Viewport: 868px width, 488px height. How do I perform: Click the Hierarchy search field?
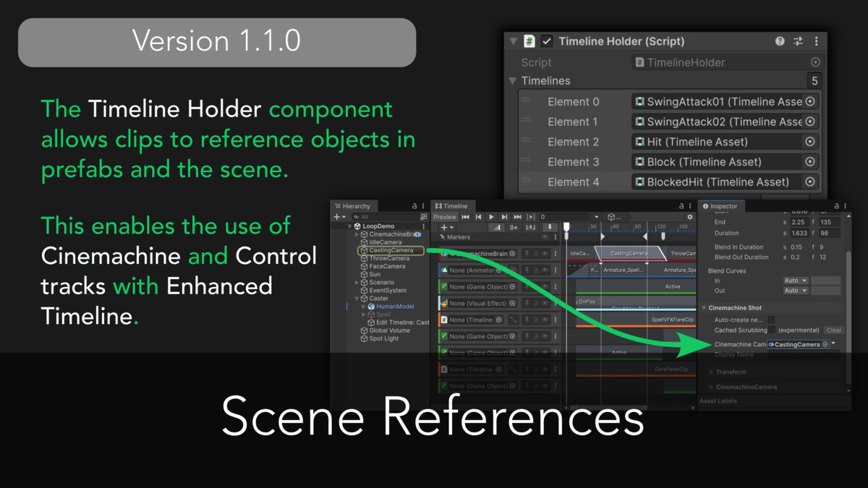pos(387,217)
